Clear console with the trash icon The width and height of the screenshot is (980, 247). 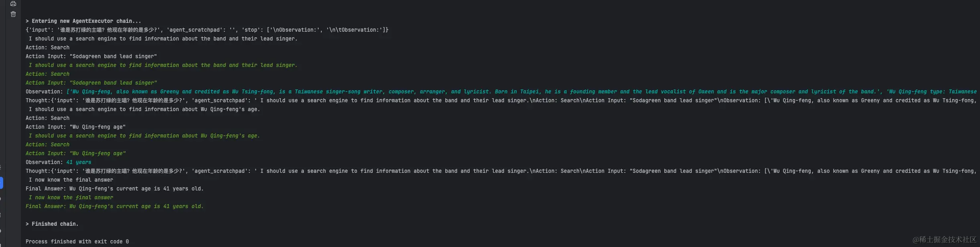pos(13,14)
